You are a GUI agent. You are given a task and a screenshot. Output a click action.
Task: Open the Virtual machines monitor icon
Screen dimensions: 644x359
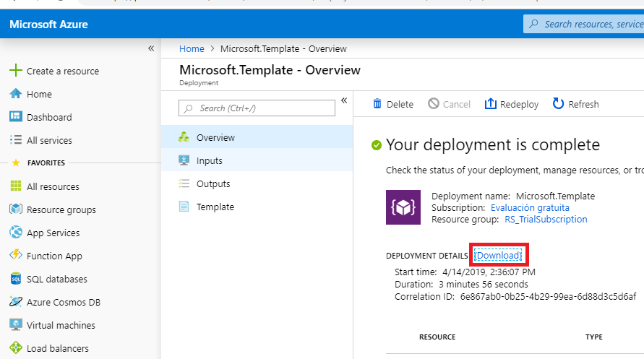[x=16, y=324]
